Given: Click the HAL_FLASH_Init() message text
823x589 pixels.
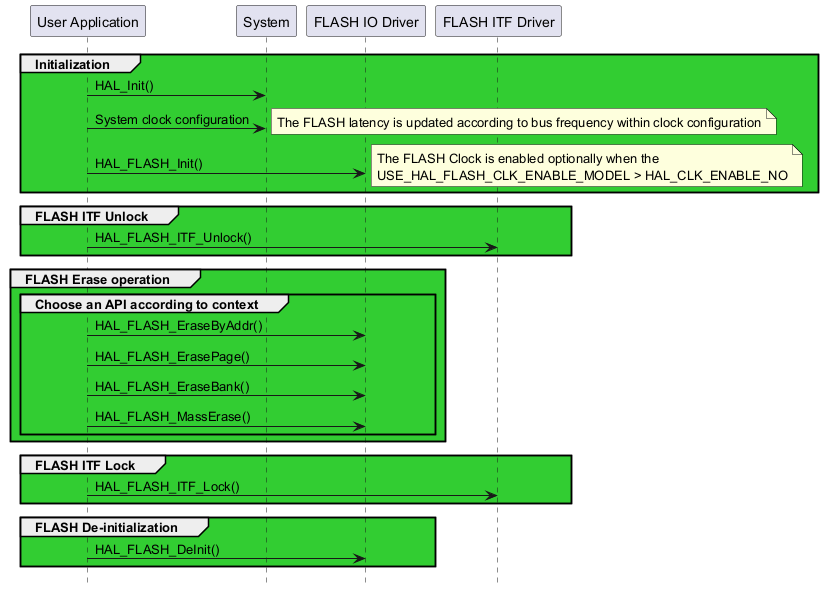Looking at the screenshot, I should pos(149,164).
